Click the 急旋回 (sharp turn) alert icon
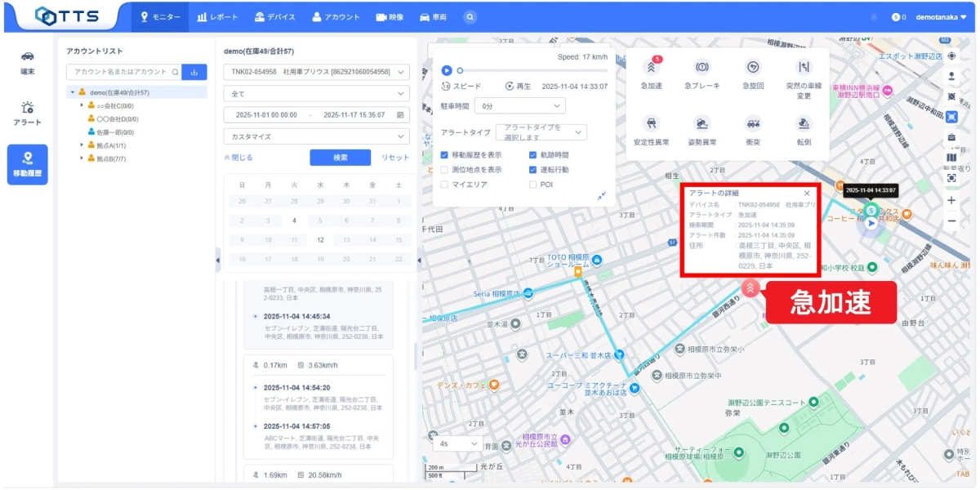Image resolution: width=980 pixels, height=490 pixels. coord(753,65)
